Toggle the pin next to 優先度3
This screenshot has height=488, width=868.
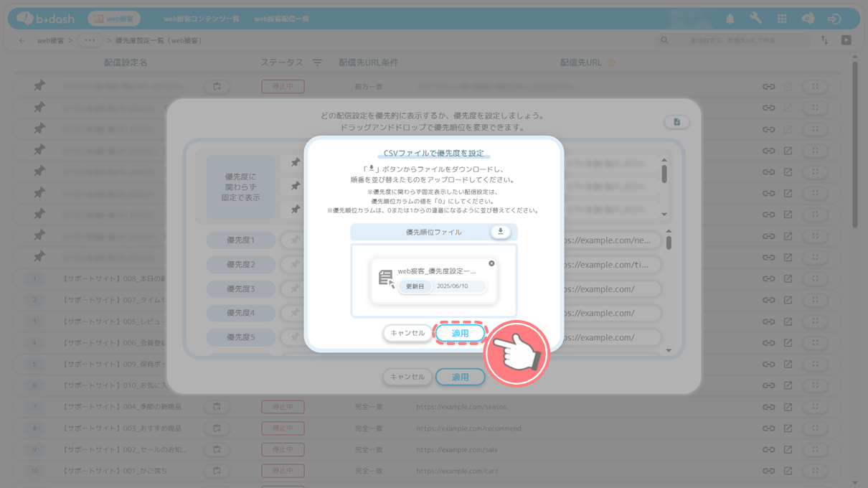click(295, 288)
